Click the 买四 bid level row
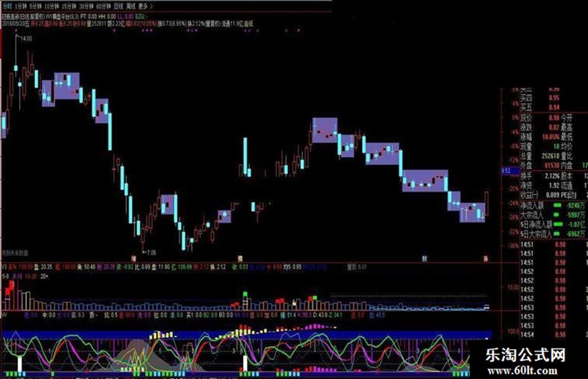Screen dimensions: 588x379 coord(540,98)
